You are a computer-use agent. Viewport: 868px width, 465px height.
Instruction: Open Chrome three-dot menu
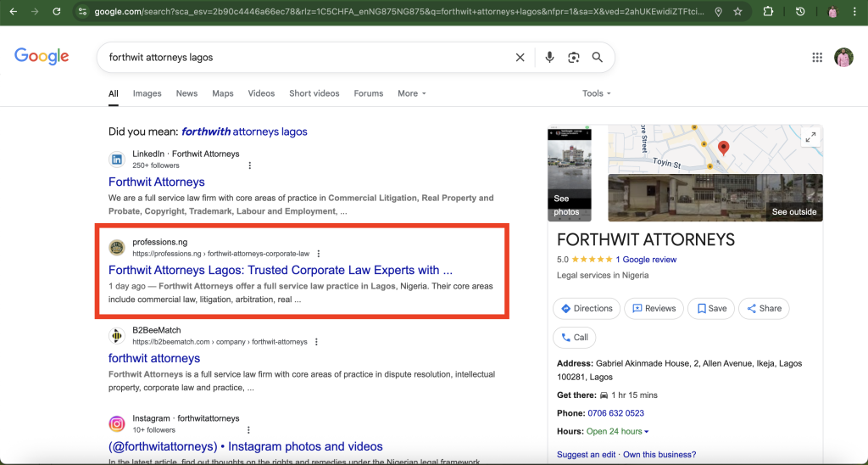(x=854, y=11)
